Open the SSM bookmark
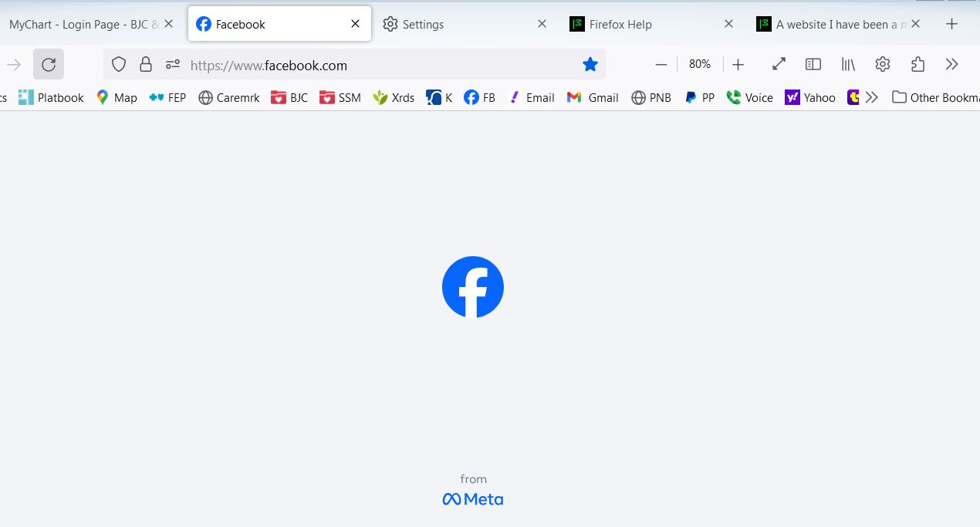Image resolution: width=980 pixels, height=527 pixels. (340, 97)
